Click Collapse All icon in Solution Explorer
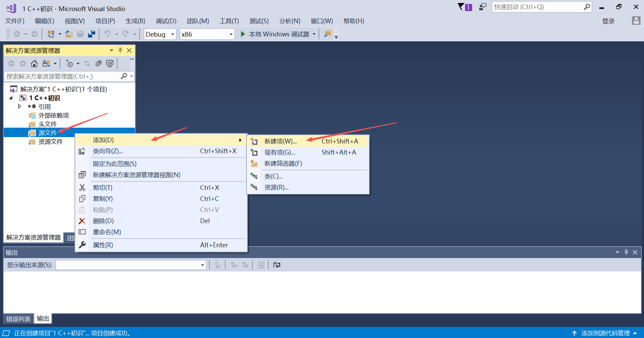The height and width of the screenshot is (338, 644). pos(98,64)
